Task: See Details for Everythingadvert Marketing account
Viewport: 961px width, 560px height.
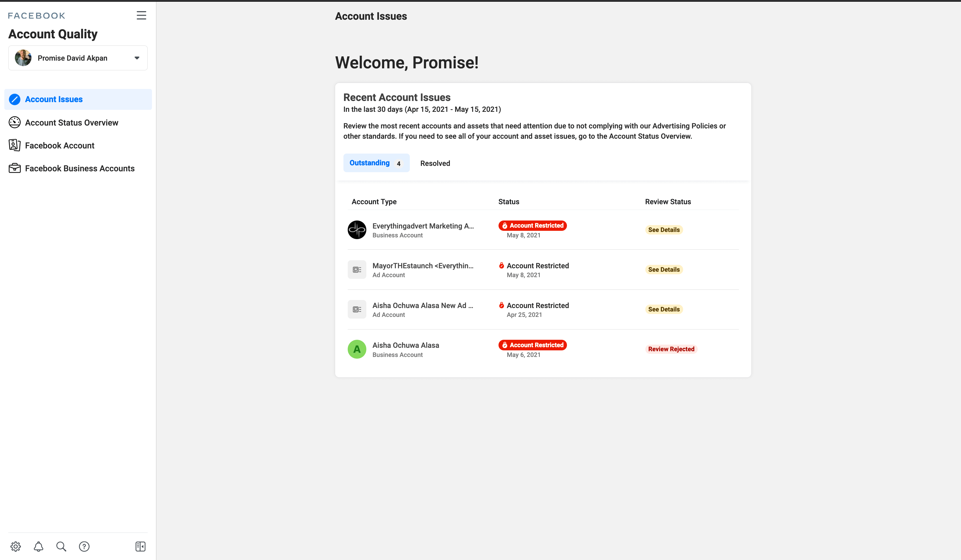Action: pos(664,230)
